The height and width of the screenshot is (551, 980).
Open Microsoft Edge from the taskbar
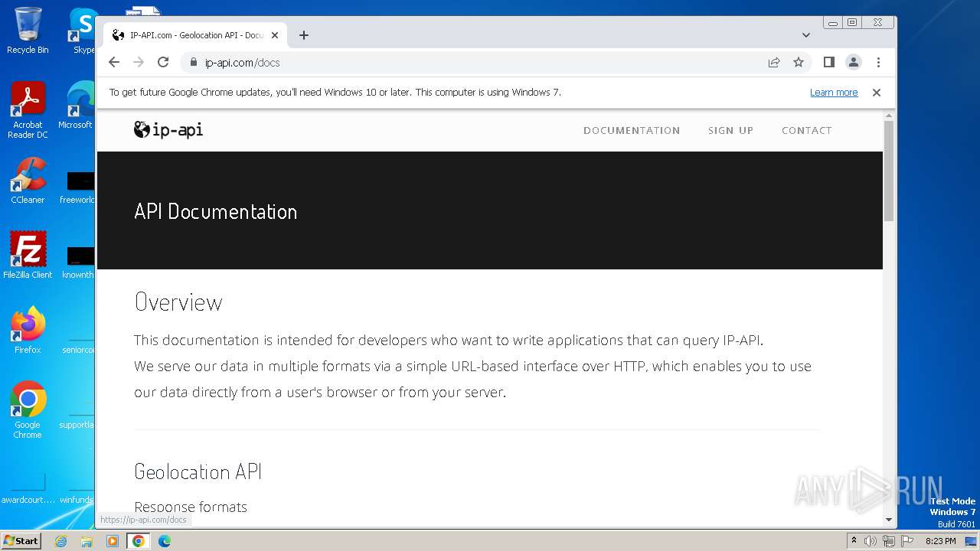point(165,541)
